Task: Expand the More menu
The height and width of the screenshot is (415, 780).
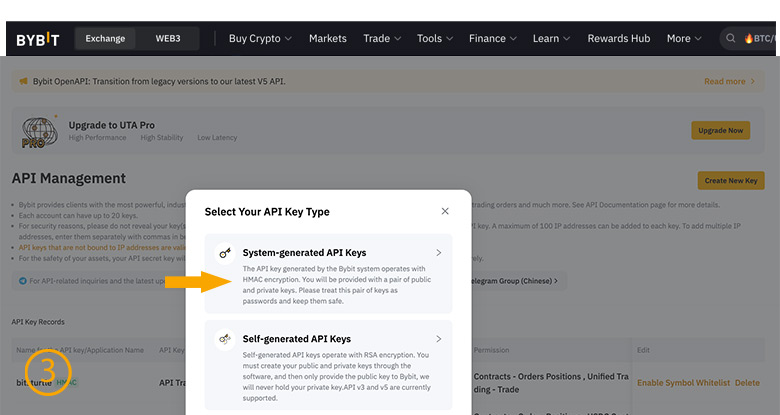Action: tap(684, 38)
